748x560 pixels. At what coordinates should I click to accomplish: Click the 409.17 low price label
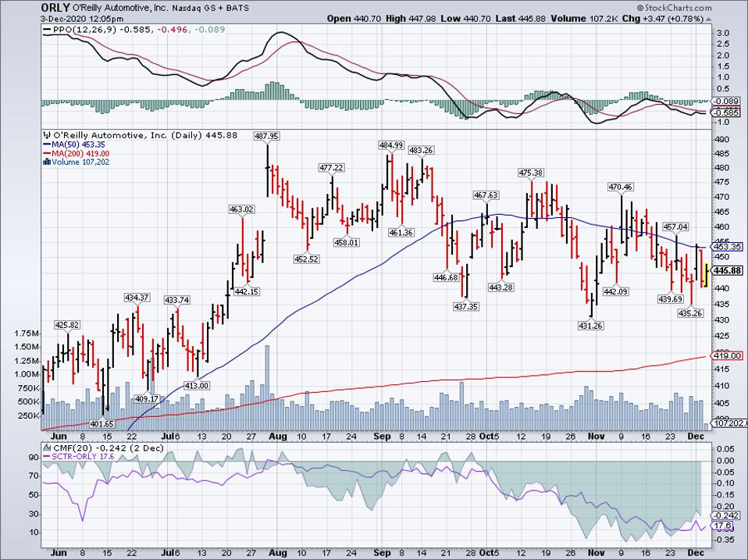point(147,398)
